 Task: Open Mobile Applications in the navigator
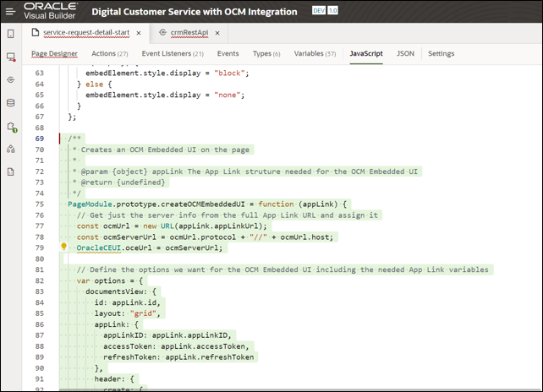tap(11, 34)
